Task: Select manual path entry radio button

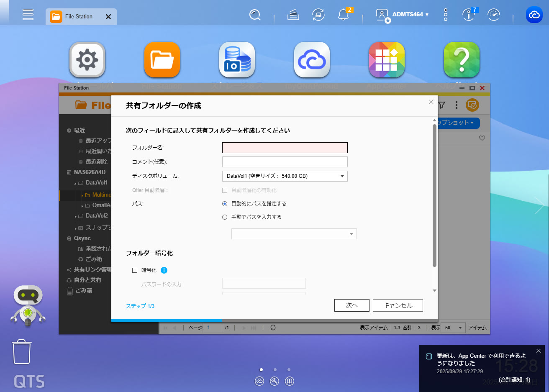Action: 225,217
